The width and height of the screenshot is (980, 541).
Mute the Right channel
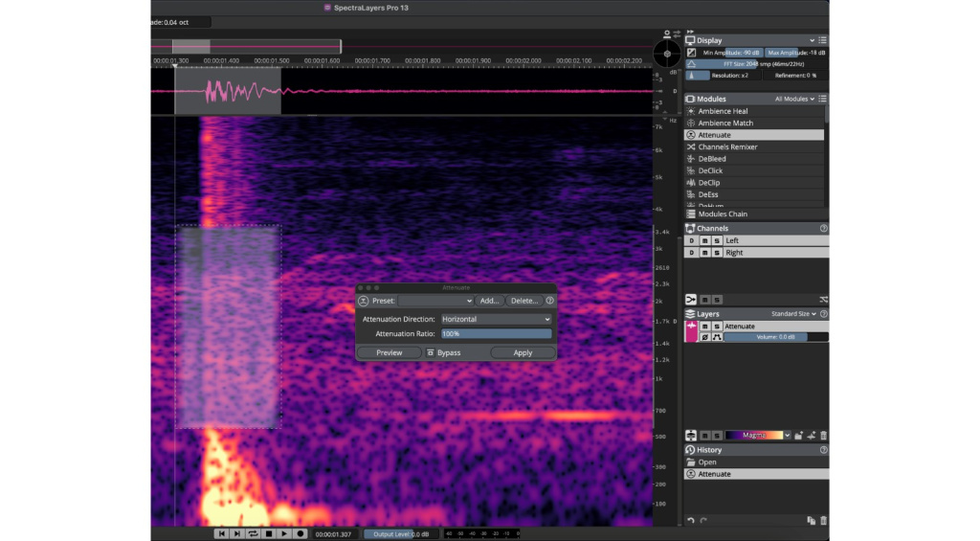coord(705,253)
